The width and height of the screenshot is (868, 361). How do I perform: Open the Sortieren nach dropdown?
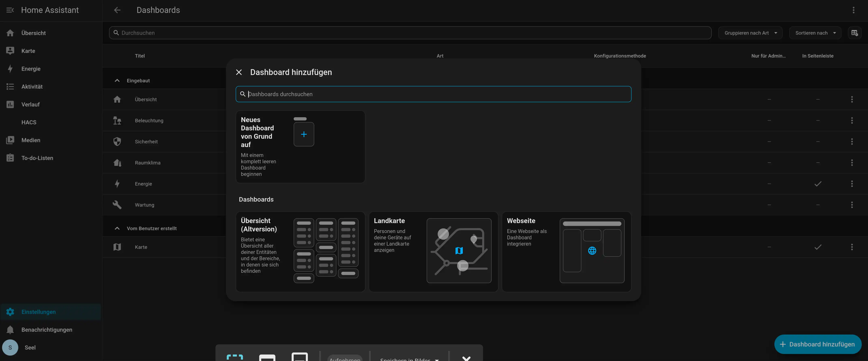[x=815, y=33]
